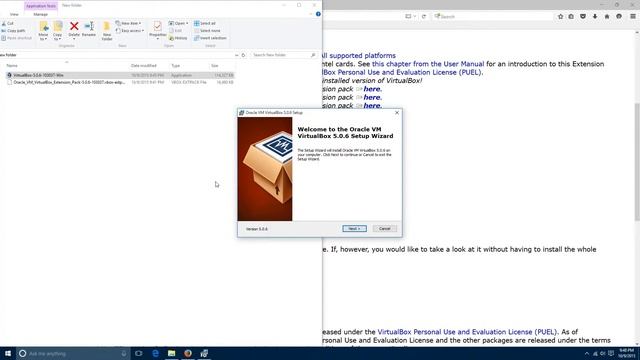Click Cancel in VirtualBox Setup Wizard
The image size is (640, 360).
click(x=384, y=229)
